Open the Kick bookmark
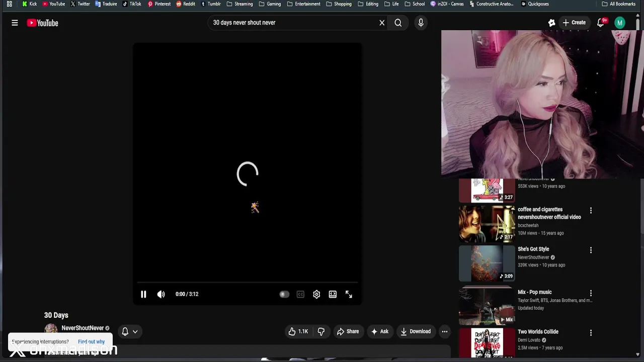 [x=30, y=4]
